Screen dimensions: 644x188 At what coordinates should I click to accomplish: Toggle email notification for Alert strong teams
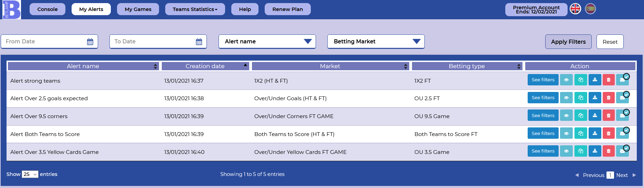pyautogui.click(x=623, y=80)
